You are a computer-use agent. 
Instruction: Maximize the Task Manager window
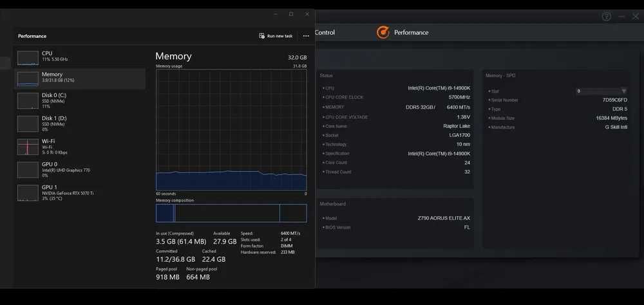coord(291,14)
